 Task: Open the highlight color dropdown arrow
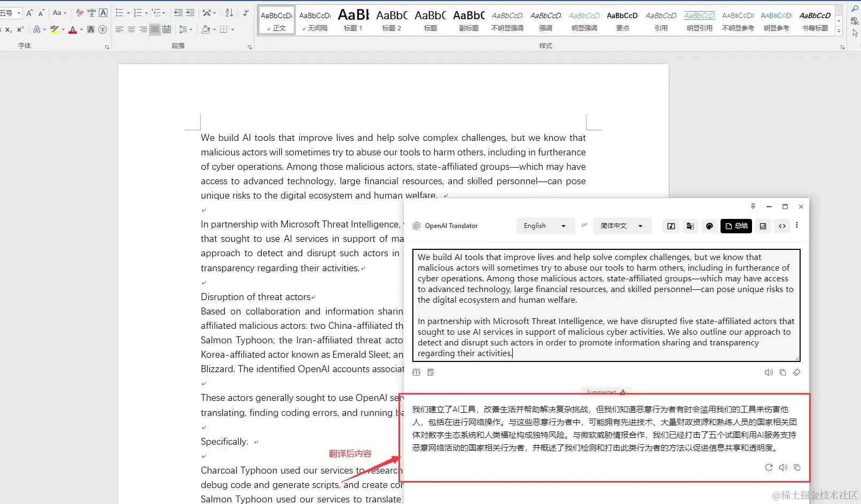(63, 29)
